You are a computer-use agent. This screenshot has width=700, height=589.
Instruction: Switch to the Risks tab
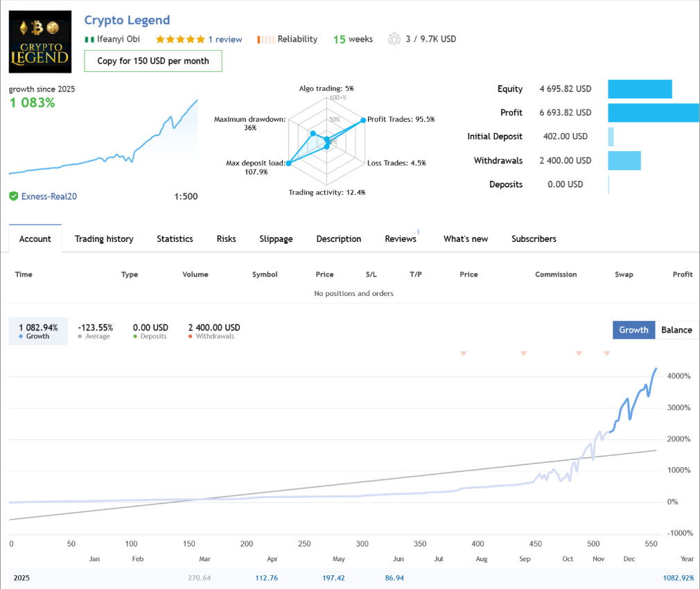point(227,239)
